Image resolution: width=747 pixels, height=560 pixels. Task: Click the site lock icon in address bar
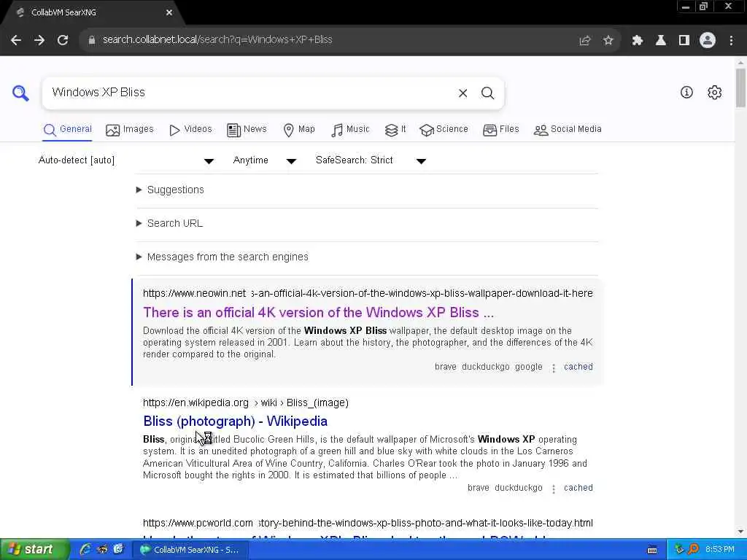pyautogui.click(x=92, y=40)
